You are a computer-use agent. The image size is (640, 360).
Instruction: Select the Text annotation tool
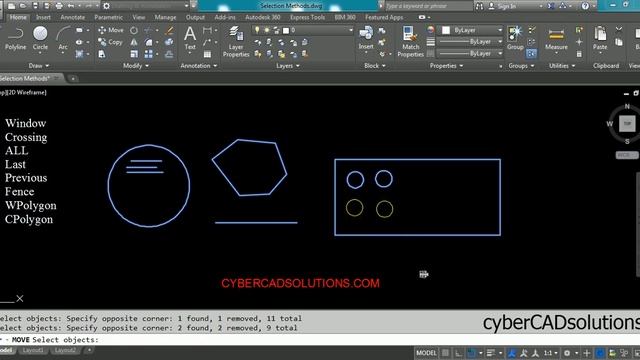[x=190, y=38]
